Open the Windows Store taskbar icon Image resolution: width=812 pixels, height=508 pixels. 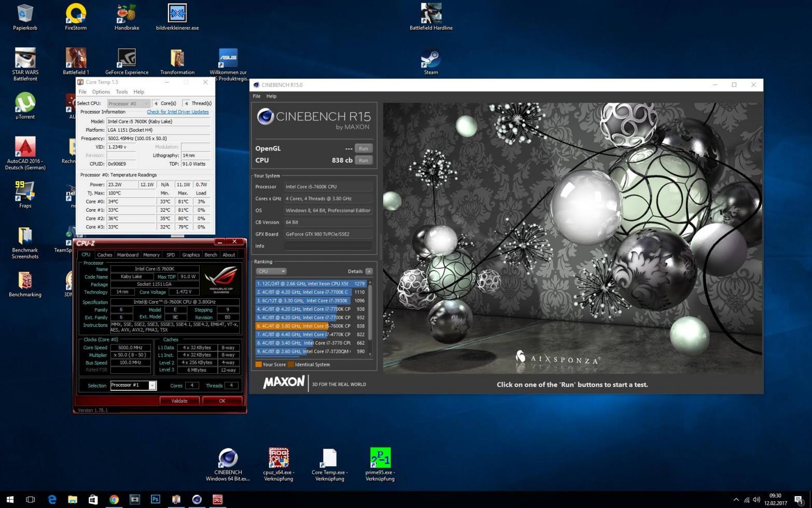[93, 499]
